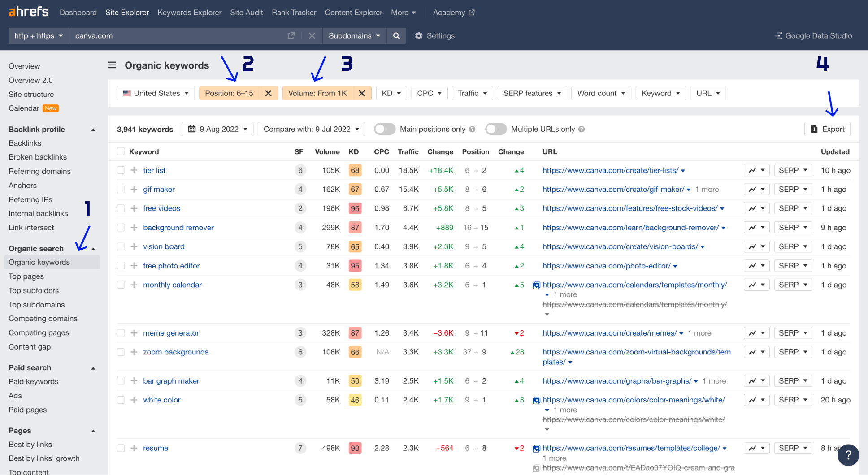Check the select-all keywords checkbox in header
The image size is (868, 475).
[x=121, y=151]
